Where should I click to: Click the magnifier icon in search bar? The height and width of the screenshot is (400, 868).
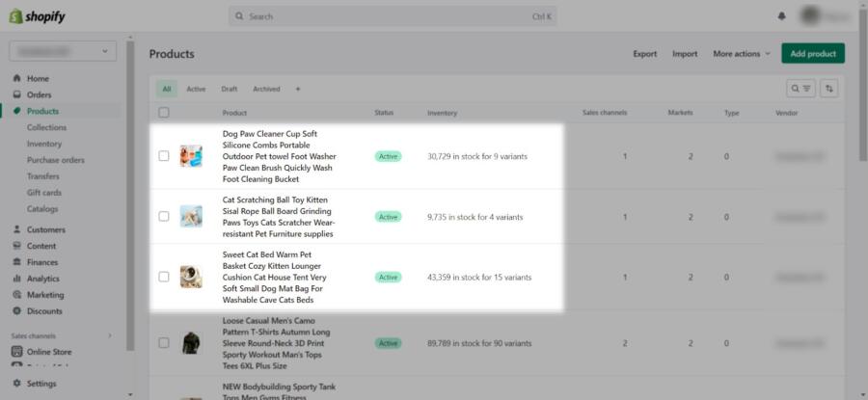tap(239, 16)
